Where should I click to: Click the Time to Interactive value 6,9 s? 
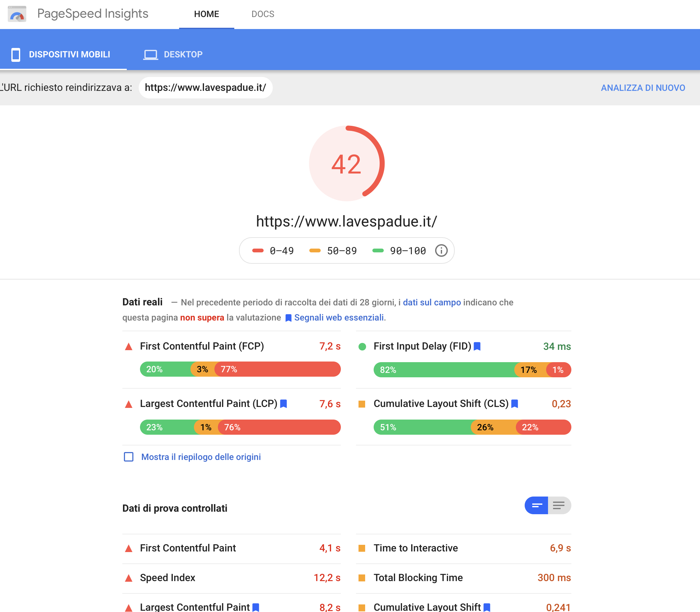pos(560,548)
